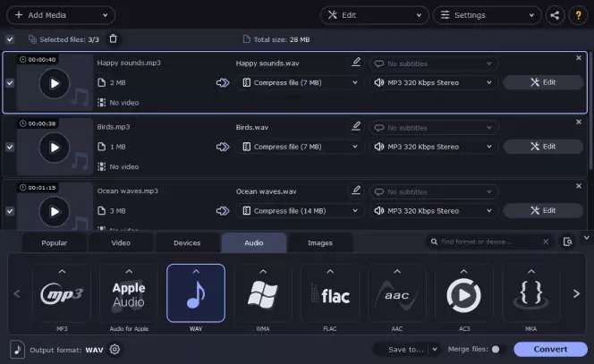Choose the AAC format tile
Viewport: 594px width, 364px height.
[x=397, y=293]
